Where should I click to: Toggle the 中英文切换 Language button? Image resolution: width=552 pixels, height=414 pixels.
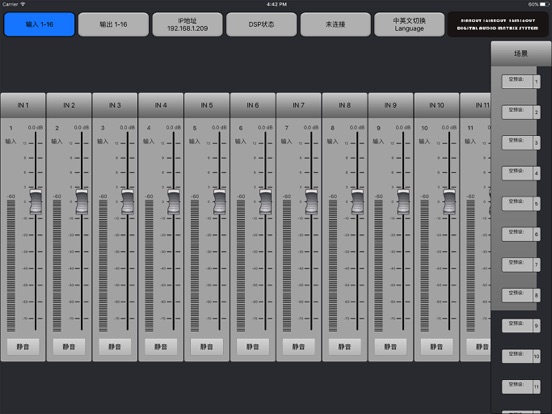click(x=409, y=24)
